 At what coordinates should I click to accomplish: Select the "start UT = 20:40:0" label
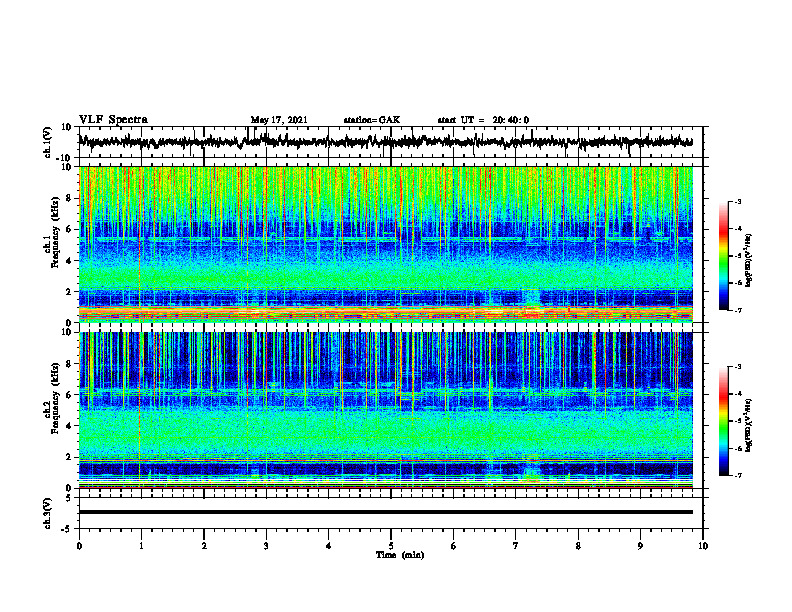tap(483, 120)
